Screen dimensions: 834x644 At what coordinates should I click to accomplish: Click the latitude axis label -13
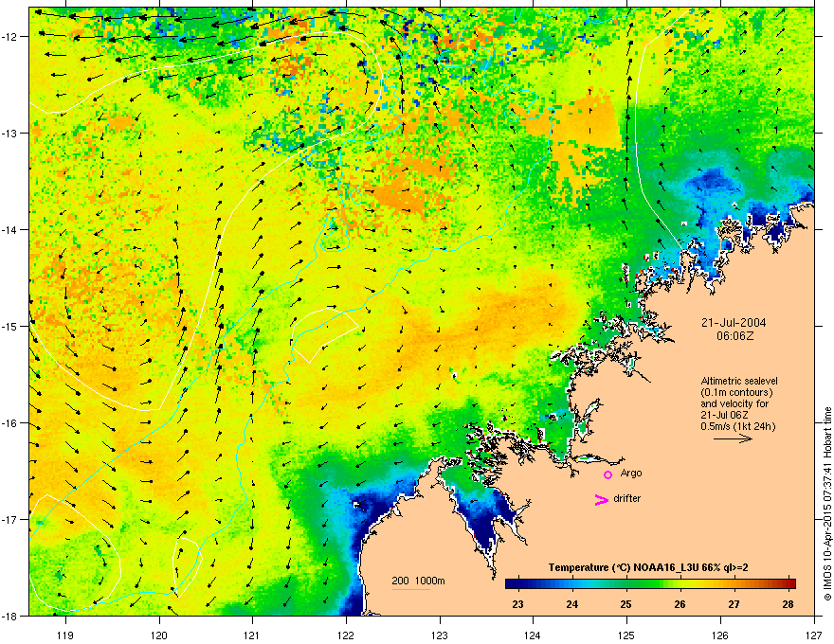click(x=9, y=133)
